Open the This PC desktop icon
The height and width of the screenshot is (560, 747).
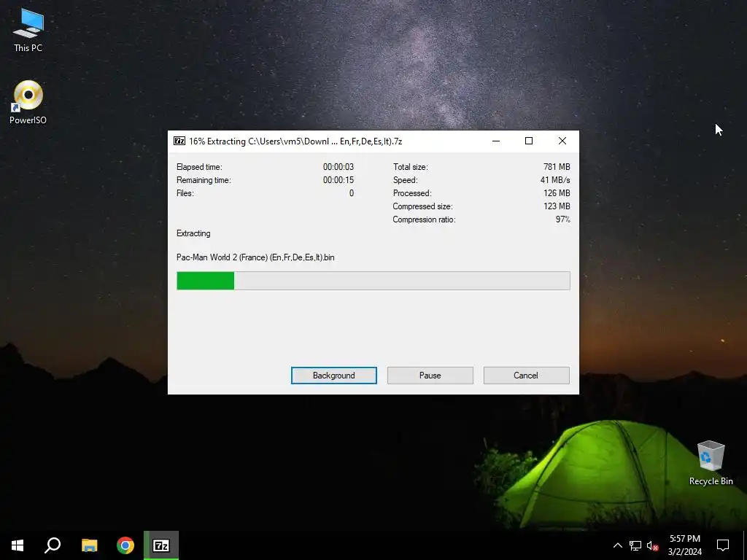coord(28,31)
